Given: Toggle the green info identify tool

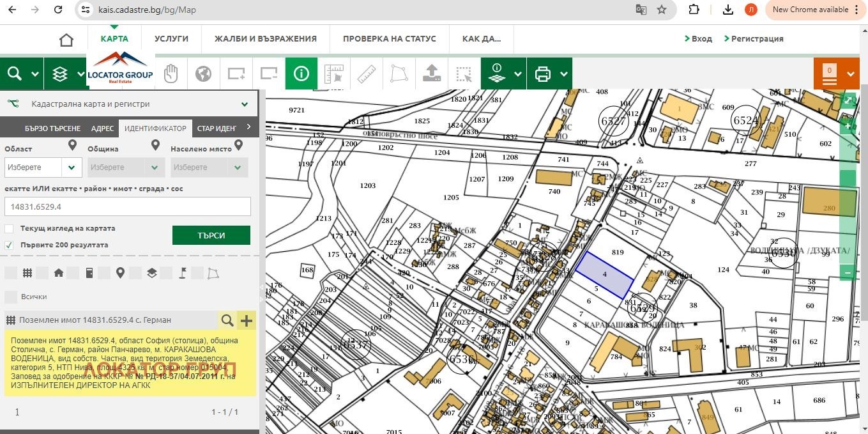Looking at the screenshot, I should pos(301,74).
